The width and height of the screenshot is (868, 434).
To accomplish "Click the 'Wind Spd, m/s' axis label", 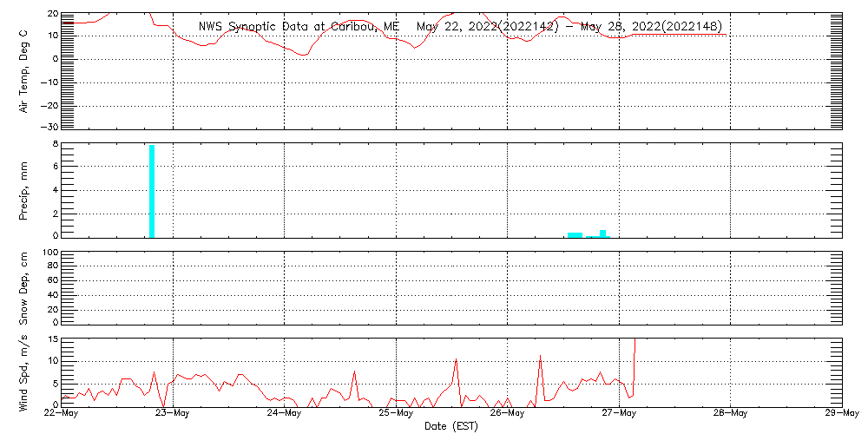I will point(24,372).
